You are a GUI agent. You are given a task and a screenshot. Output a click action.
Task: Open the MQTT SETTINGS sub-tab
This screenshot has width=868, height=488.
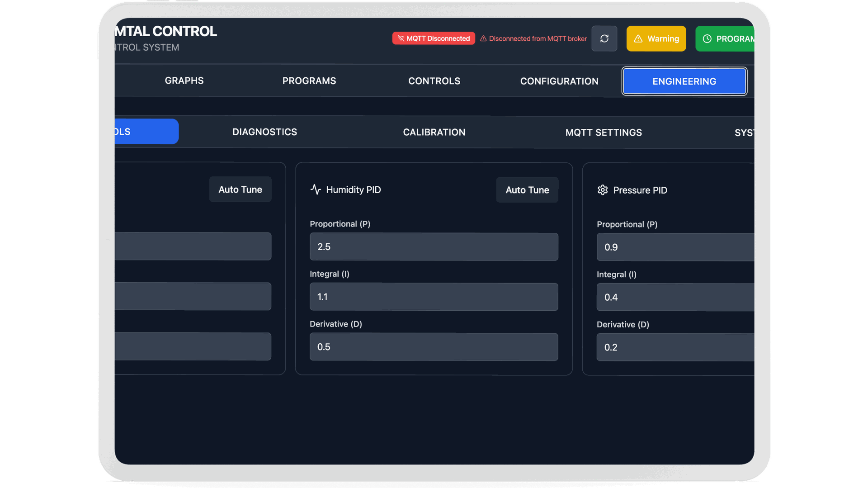coord(604,133)
